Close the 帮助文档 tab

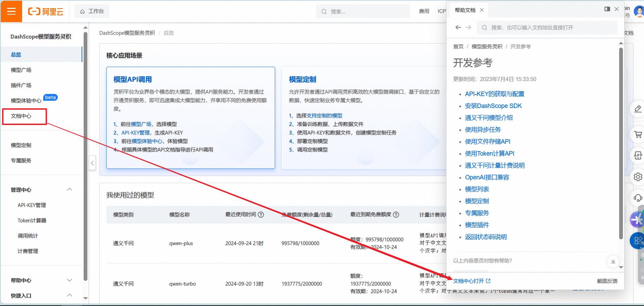tap(482, 10)
